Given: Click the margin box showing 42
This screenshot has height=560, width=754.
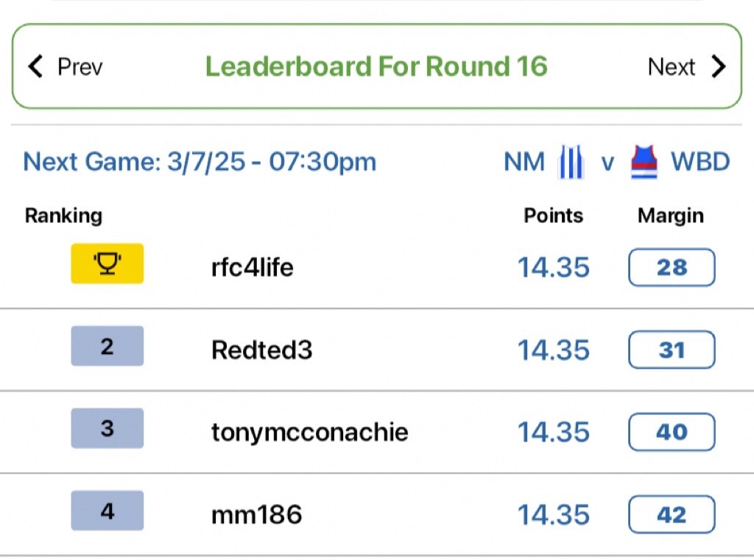Looking at the screenshot, I should (672, 514).
